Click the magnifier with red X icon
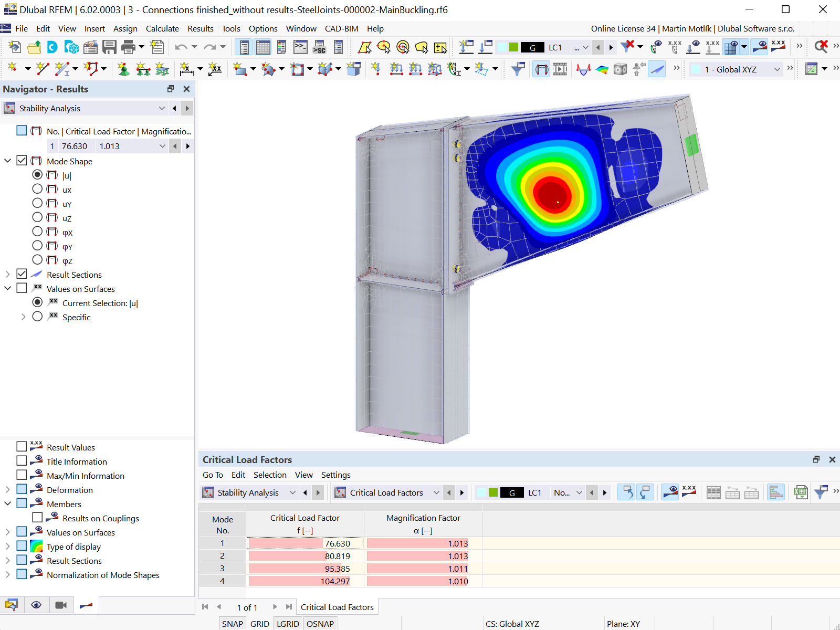This screenshot has height=630, width=840. pyautogui.click(x=821, y=47)
